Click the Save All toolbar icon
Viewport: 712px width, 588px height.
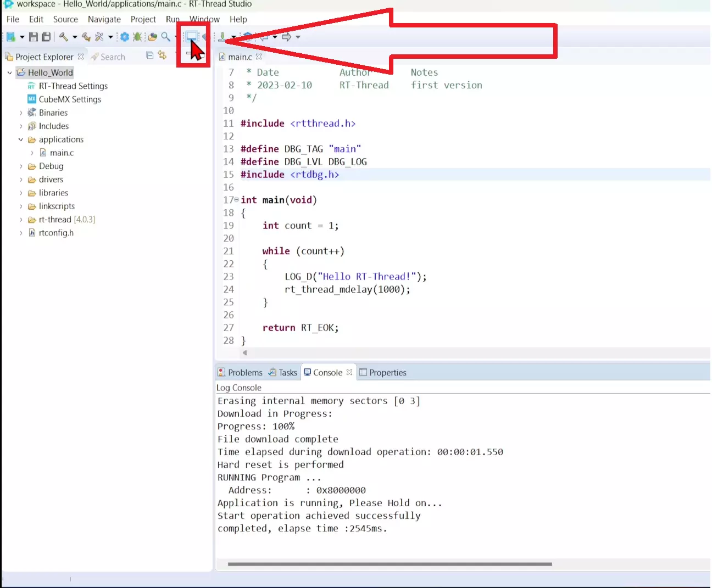pyautogui.click(x=46, y=37)
